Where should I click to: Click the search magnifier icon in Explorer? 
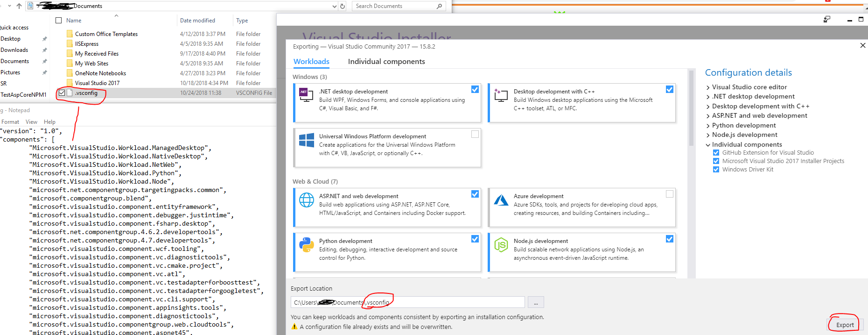439,6
